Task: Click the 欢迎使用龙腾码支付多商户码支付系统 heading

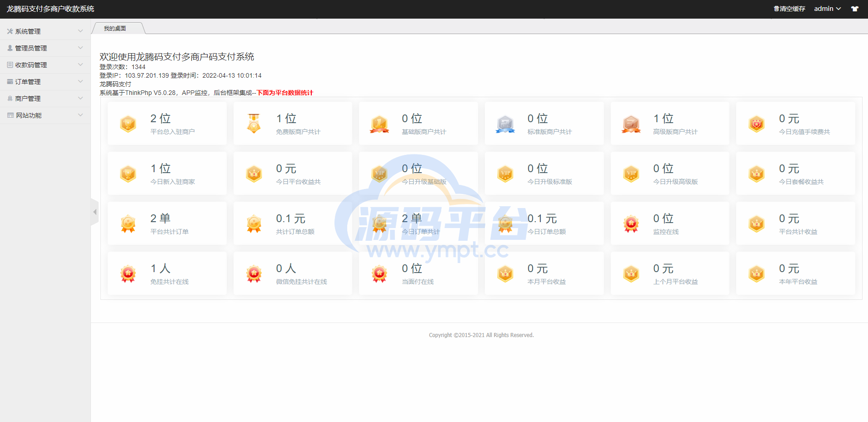Action: click(177, 57)
